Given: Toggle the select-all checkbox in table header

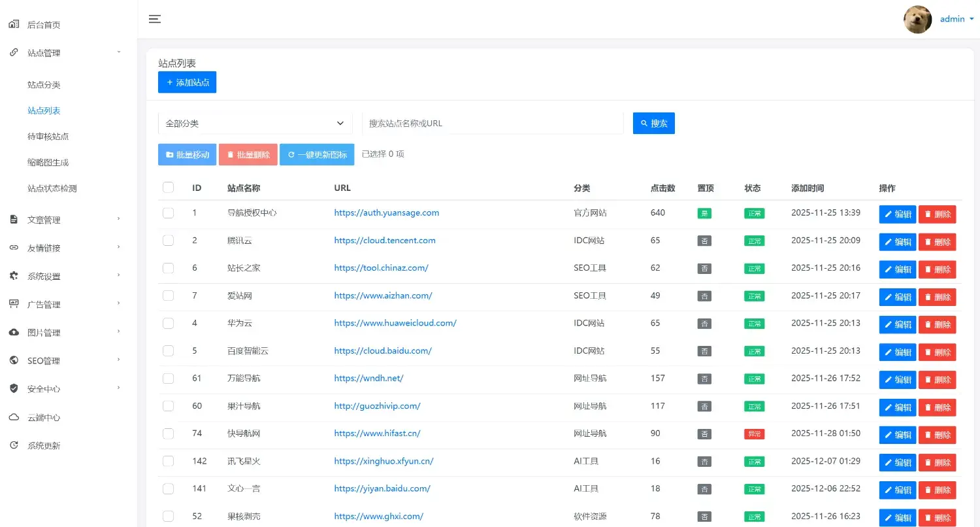Looking at the screenshot, I should (168, 188).
